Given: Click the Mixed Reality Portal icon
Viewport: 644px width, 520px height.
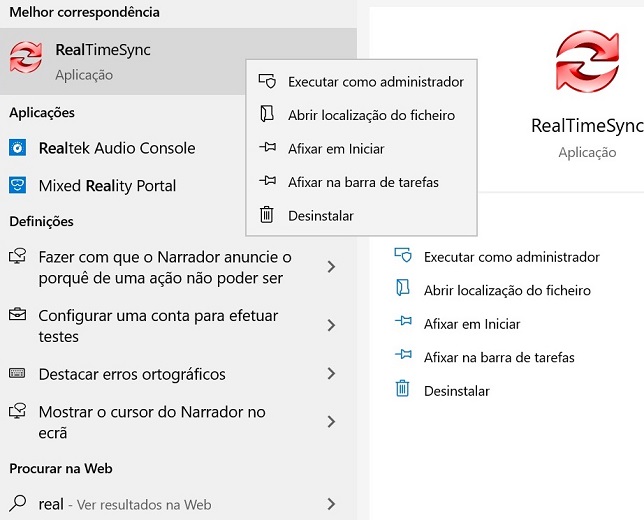Looking at the screenshot, I should (x=17, y=185).
